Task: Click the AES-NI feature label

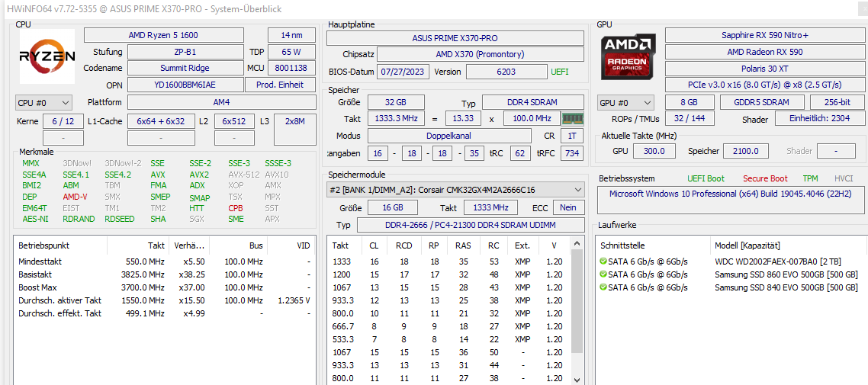Action: (x=34, y=219)
